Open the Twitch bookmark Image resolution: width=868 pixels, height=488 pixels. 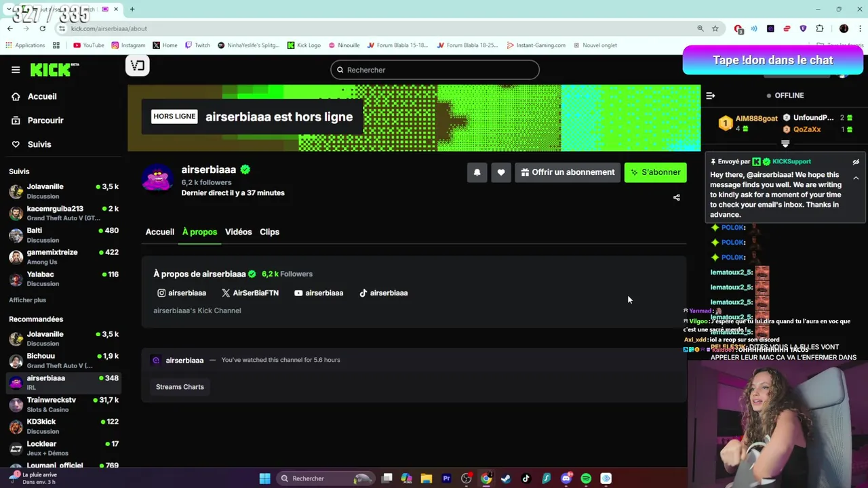(197, 45)
